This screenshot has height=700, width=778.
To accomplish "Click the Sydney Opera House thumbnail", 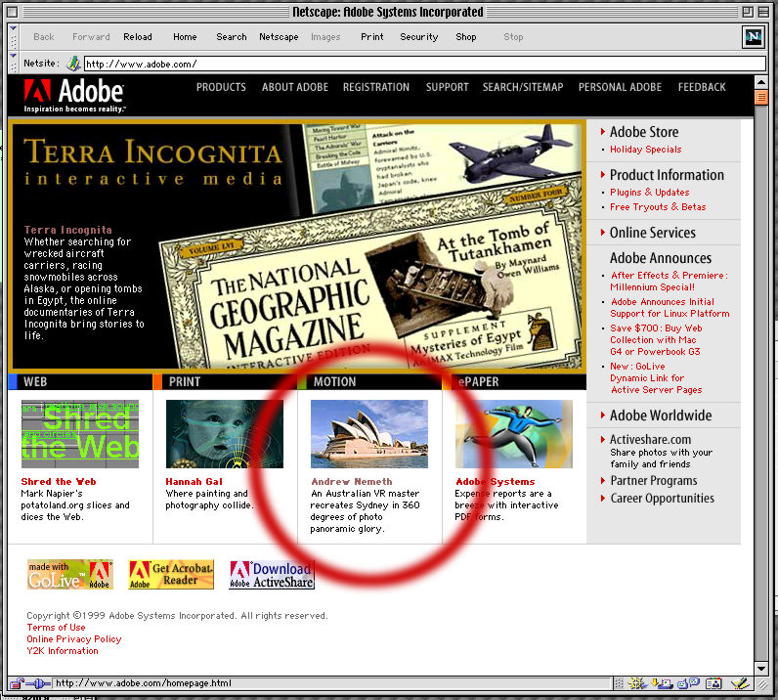I will coord(369,434).
